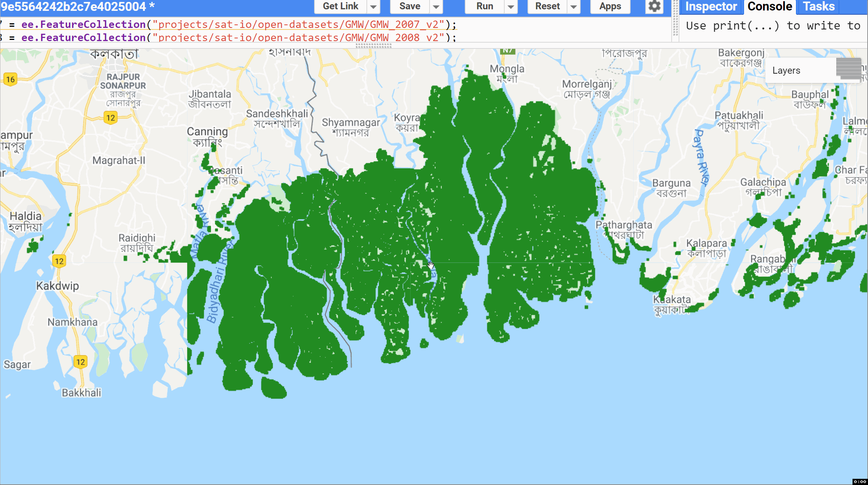Click highway 12 shield near Bakkhali

[81, 362]
